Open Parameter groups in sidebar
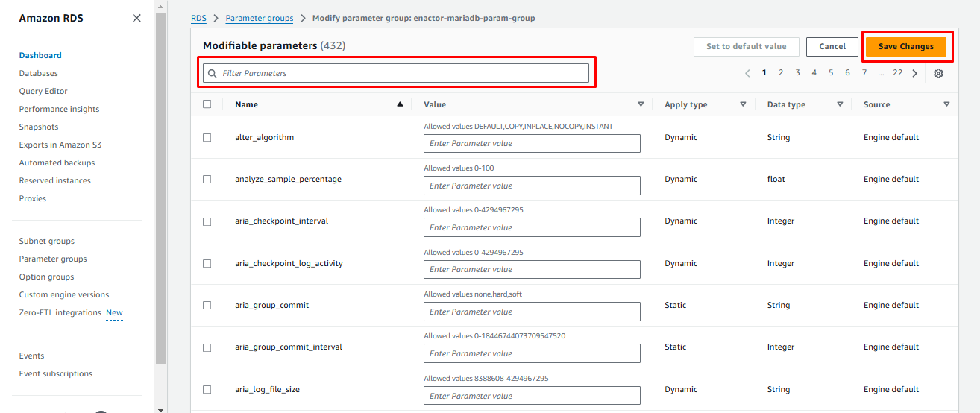 pyautogui.click(x=53, y=259)
